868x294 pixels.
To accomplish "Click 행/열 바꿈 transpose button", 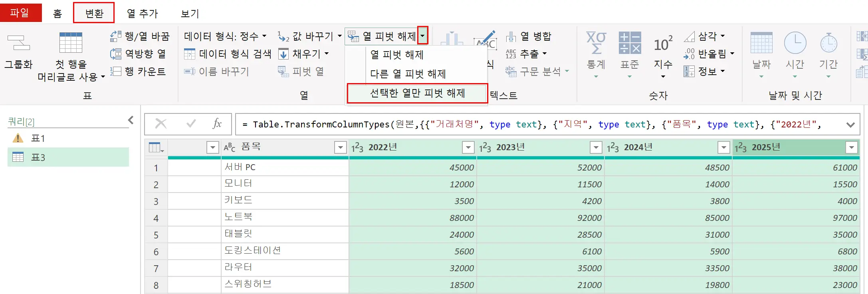I will (x=140, y=36).
